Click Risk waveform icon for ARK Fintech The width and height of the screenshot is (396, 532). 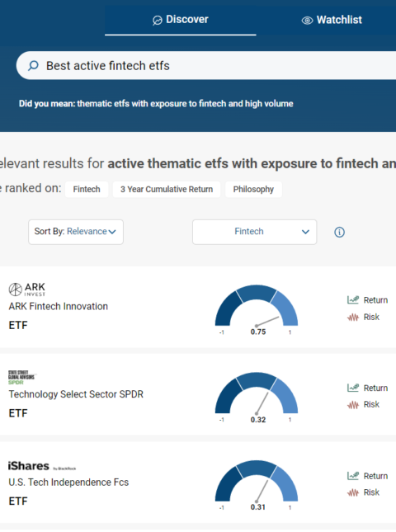tap(353, 318)
